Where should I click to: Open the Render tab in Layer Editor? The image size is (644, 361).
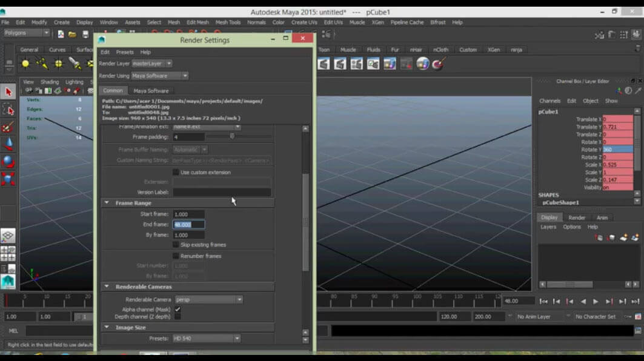click(x=577, y=217)
